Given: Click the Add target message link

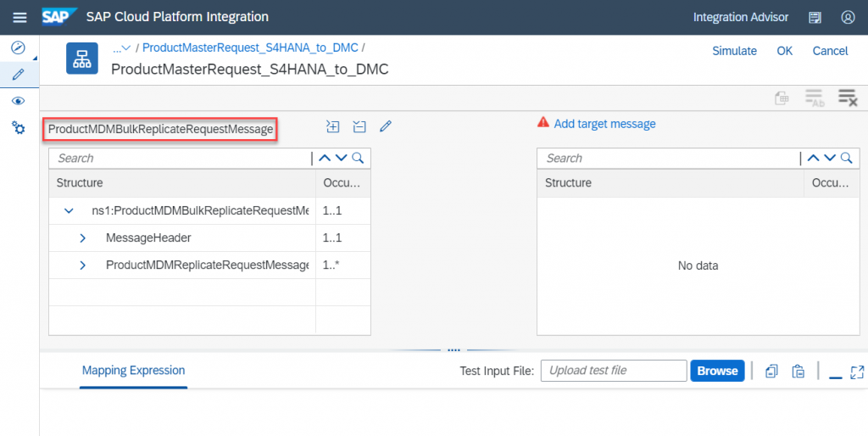Looking at the screenshot, I should click(x=604, y=124).
